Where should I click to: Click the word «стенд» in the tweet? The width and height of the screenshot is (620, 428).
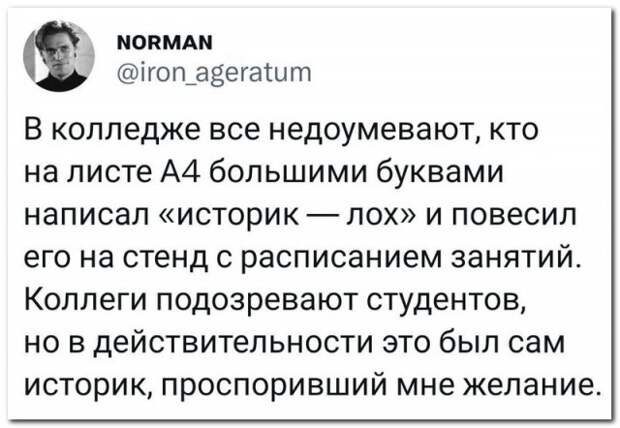click(165, 259)
